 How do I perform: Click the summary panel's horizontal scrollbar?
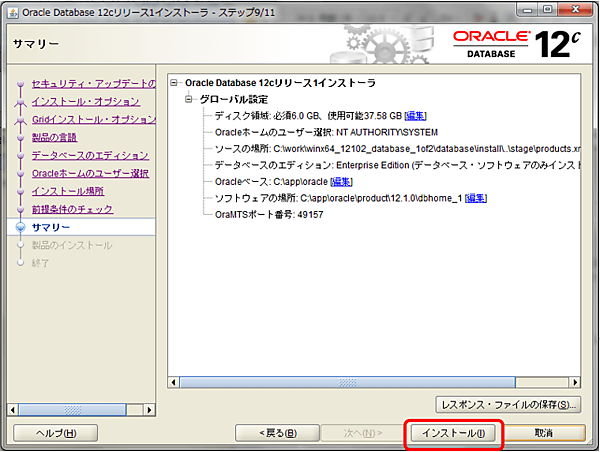pyautogui.click(x=370, y=382)
